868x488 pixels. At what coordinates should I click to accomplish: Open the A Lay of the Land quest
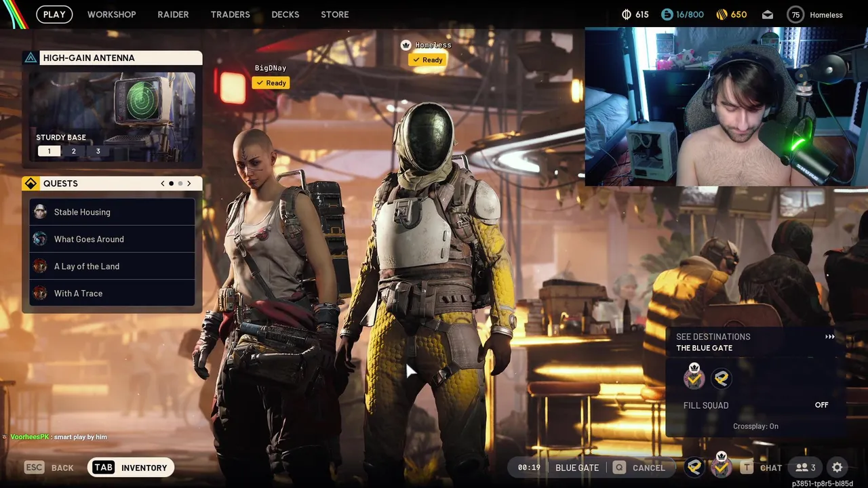[x=112, y=266]
